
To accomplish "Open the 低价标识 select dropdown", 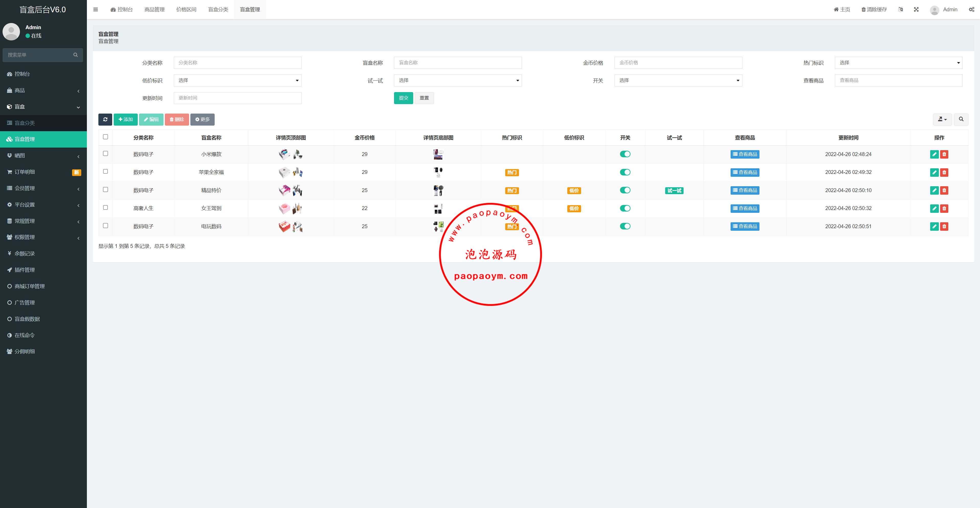I will (x=237, y=80).
